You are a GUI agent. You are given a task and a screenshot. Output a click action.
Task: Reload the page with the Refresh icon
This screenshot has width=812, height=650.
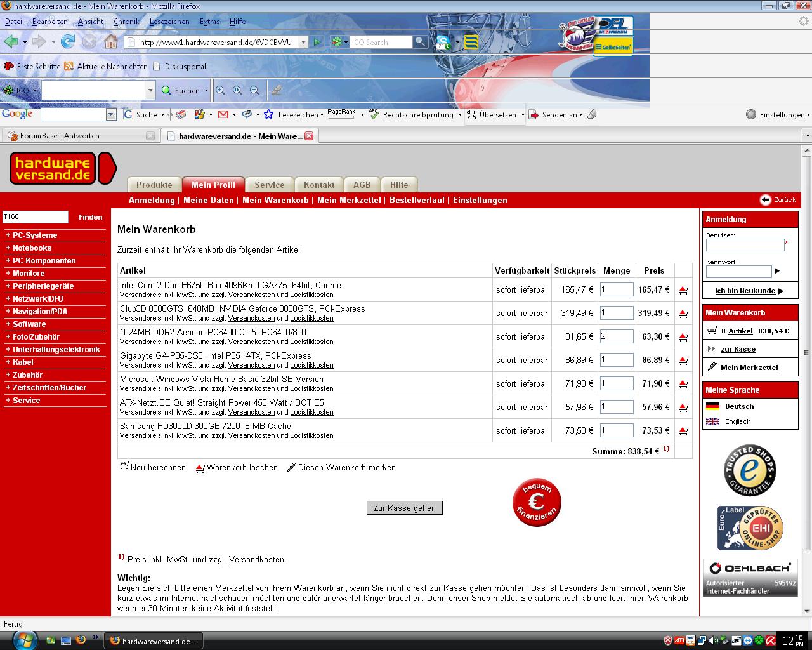[x=67, y=42]
